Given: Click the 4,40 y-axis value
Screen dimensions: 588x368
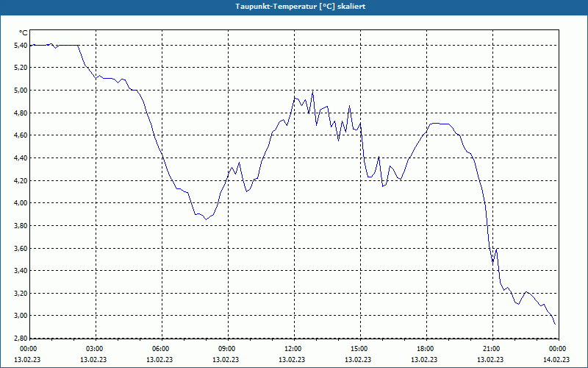Looking at the screenshot, I should [20, 158].
